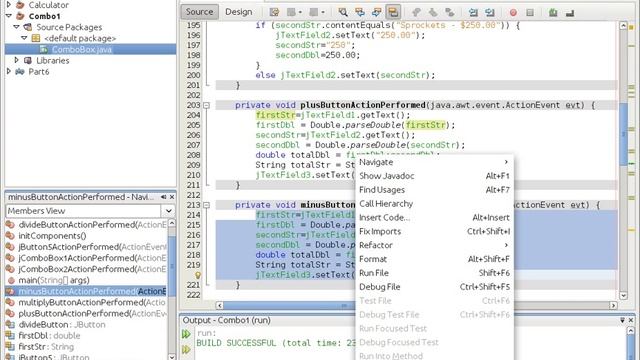Switch editor to Source view
Image resolution: width=640 pixels, height=360 pixels.
[x=200, y=12]
